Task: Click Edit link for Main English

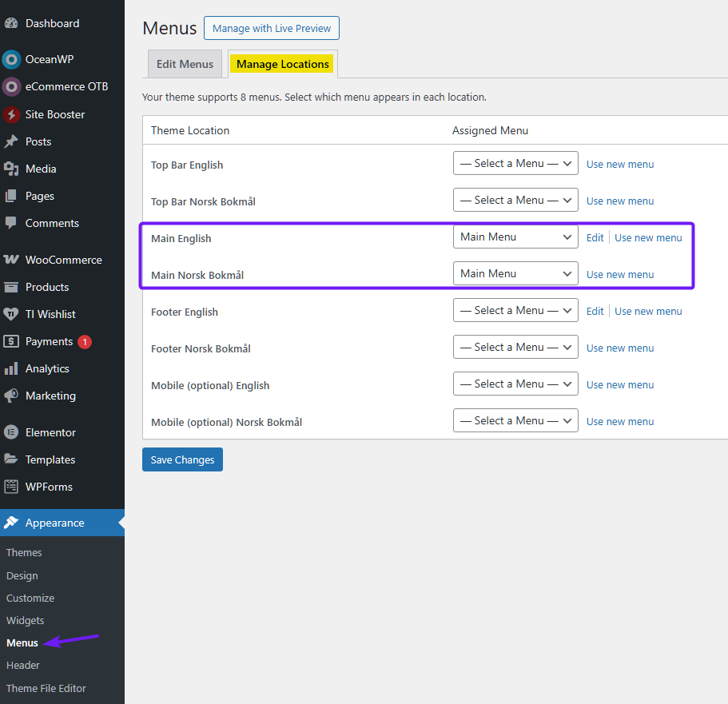Action: (595, 238)
